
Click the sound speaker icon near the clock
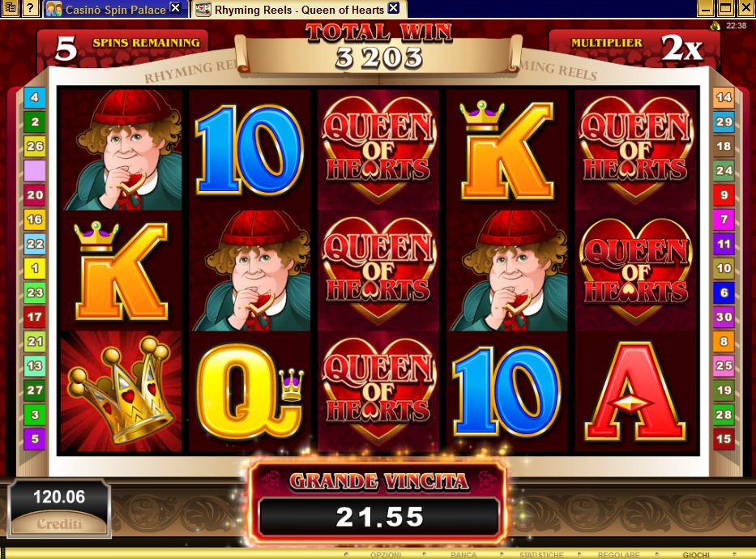[715, 26]
